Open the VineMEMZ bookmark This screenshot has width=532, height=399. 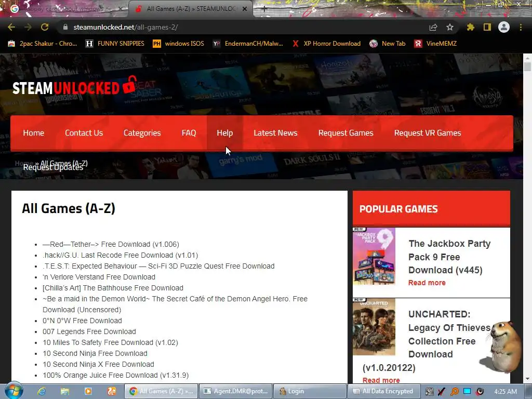click(436, 44)
